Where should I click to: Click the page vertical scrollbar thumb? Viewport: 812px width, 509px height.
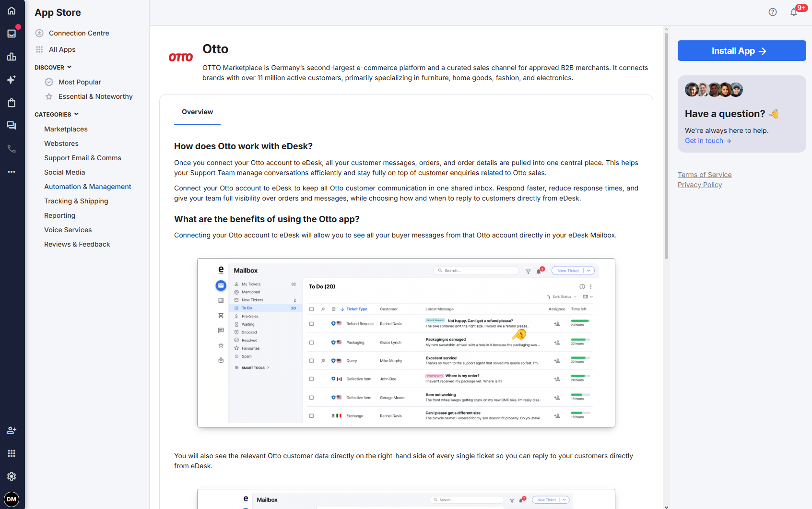(x=666, y=145)
